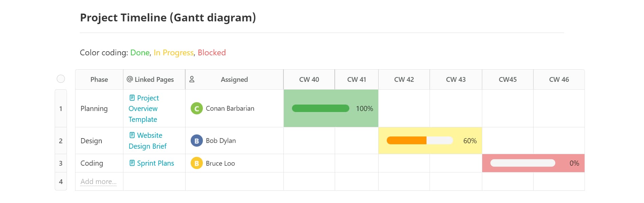Click the document icon beside Project Overview Template
644x203 pixels.
click(x=132, y=98)
